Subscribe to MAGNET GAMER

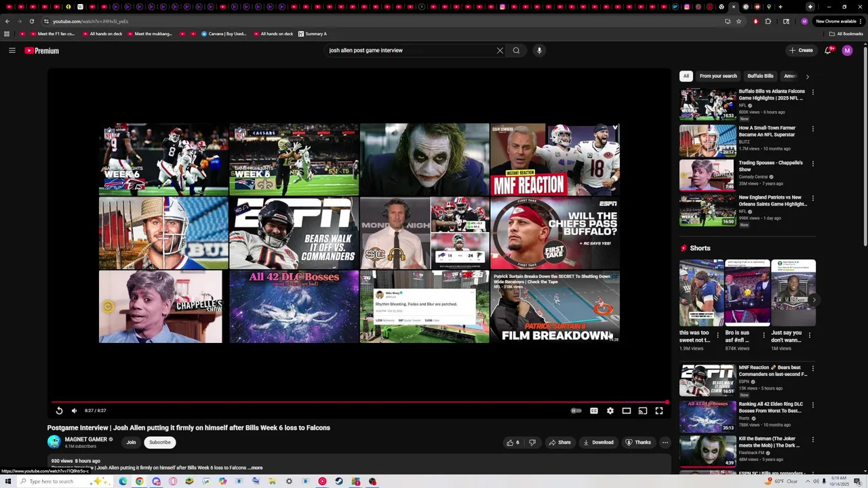(x=160, y=443)
